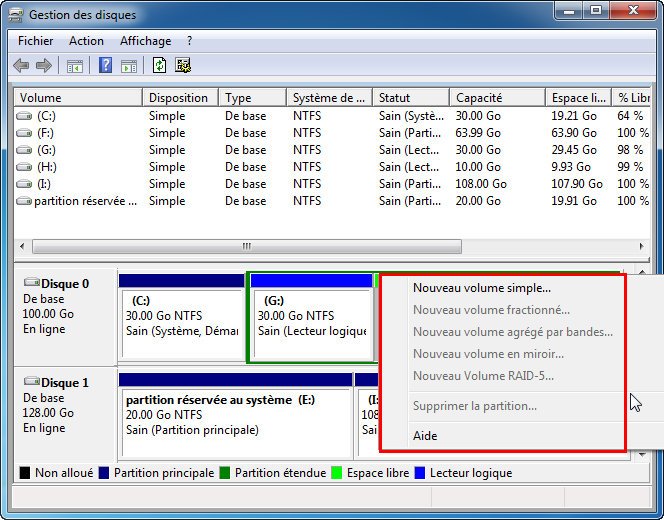This screenshot has height=520, width=664.
Task: Click the drive icon for volume (C:)
Action: pos(24,116)
